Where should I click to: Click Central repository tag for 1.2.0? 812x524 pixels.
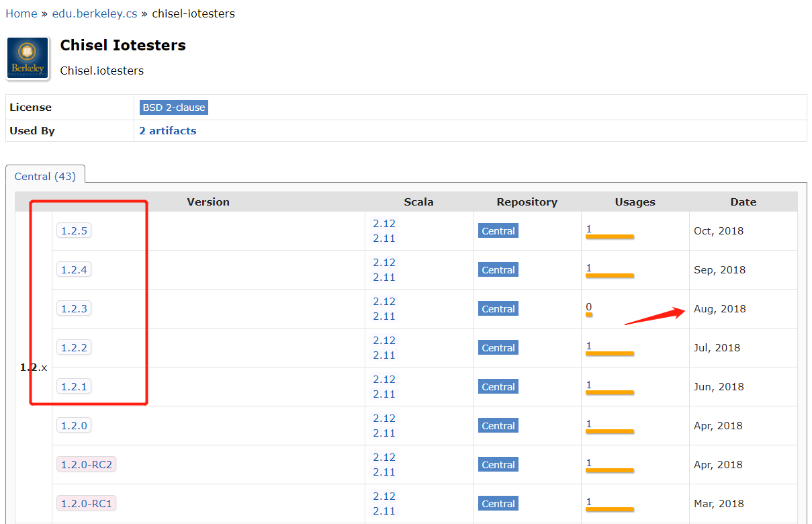[498, 426]
